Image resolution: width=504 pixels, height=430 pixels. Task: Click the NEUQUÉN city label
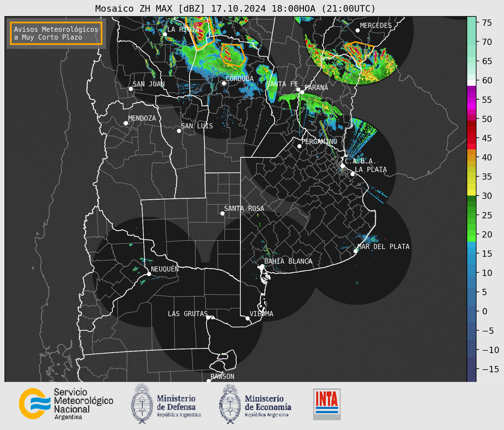(x=165, y=269)
